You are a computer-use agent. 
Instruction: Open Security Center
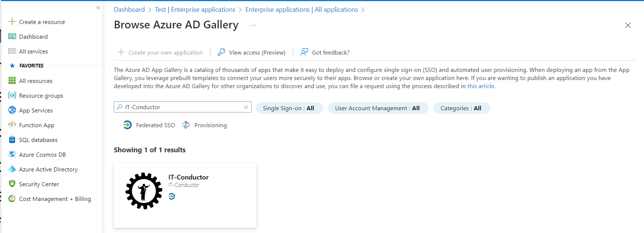39,184
